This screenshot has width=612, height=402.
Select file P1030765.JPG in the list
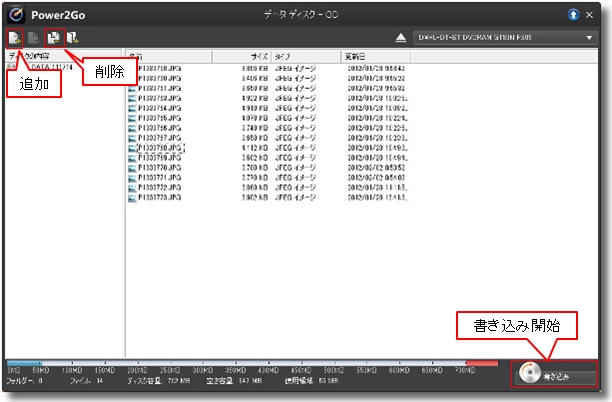[x=159, y=118]
